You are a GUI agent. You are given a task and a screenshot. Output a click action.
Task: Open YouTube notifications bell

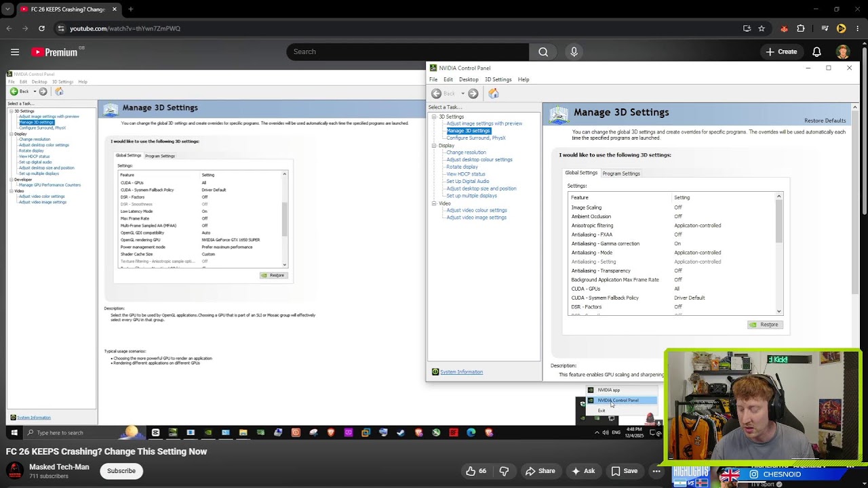tap(817, 52)
